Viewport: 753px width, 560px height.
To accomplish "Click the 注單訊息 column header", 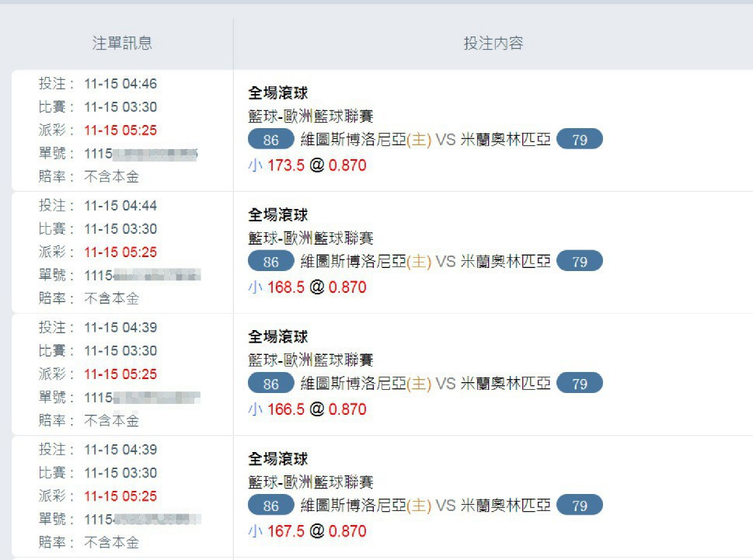I will point(122,43).
